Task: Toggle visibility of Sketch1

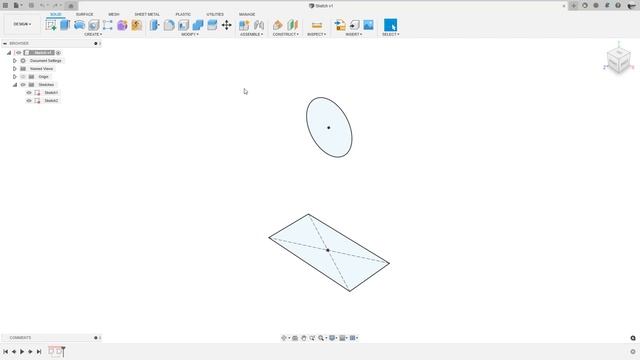Action: pos(29,93)
